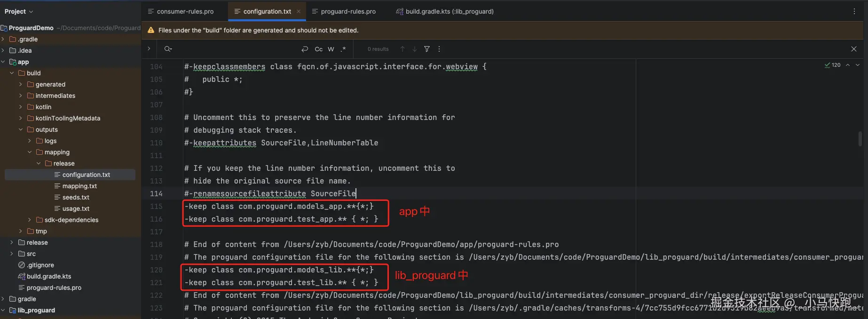Image resolution: width=868 pixels, height=319 pixels.
Task: Jump to the next highlighted typo arrow
Action: coord(858,65)
